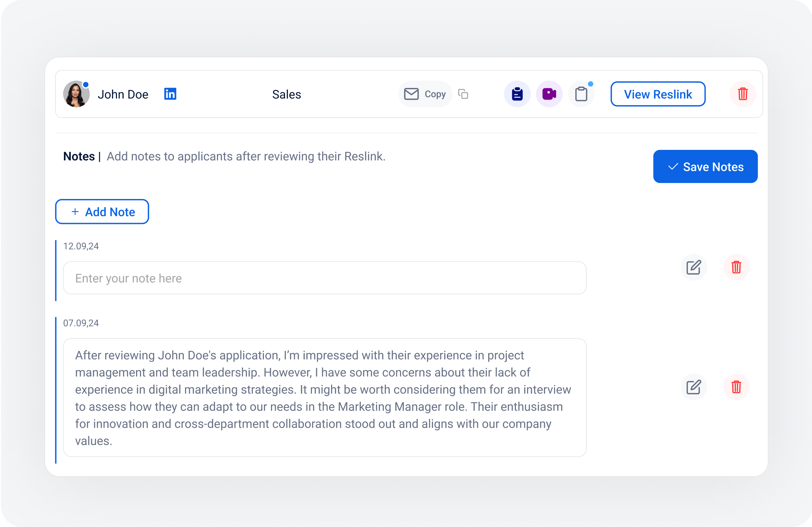This screenshot has width=812, height=527.
Task: Select the Notes section header
Action: (79, 156)
